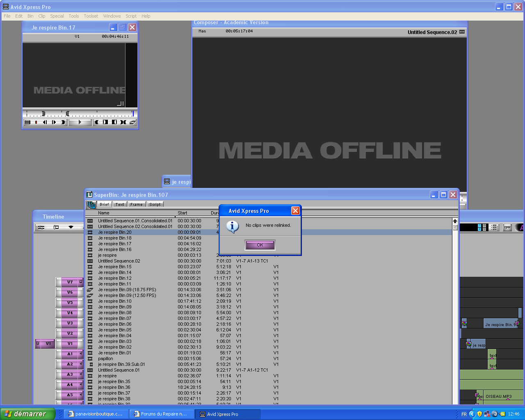Step one frame backward in pop-up monitor
525x420 pixels.
45,122
